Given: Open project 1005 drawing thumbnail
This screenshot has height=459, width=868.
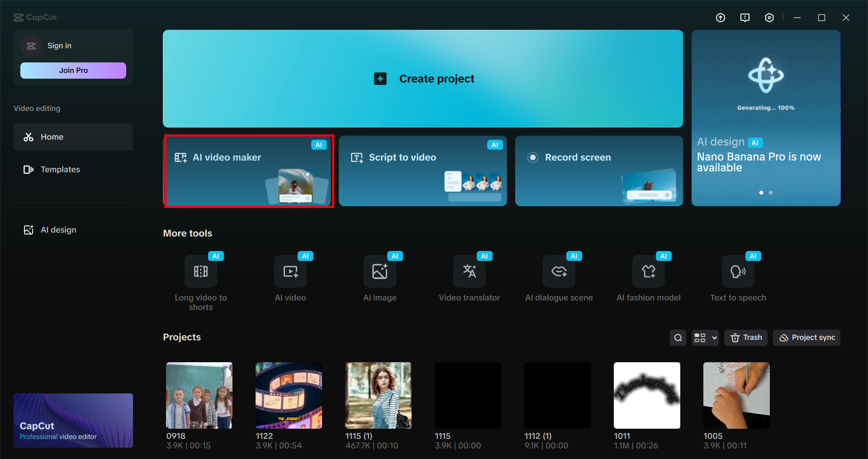Looking at the screenshot, I should click(x=736, y=395).
